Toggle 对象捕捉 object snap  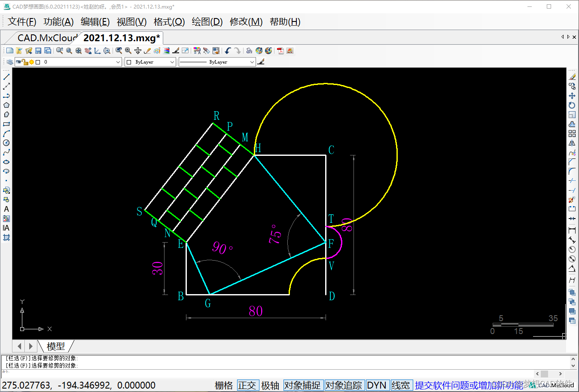click(302, 385)
